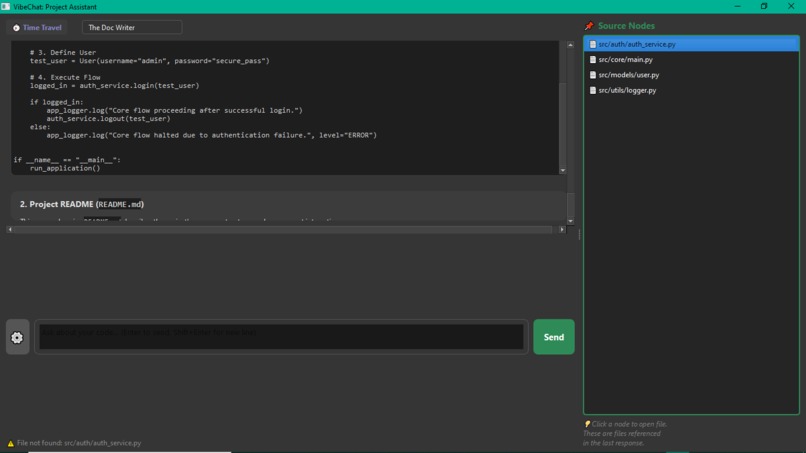The height and width of the screenshot is (453, 806).
Task: Click chat pane scroll down arrow
Action: pyautogui.click(x=570, y=221)
